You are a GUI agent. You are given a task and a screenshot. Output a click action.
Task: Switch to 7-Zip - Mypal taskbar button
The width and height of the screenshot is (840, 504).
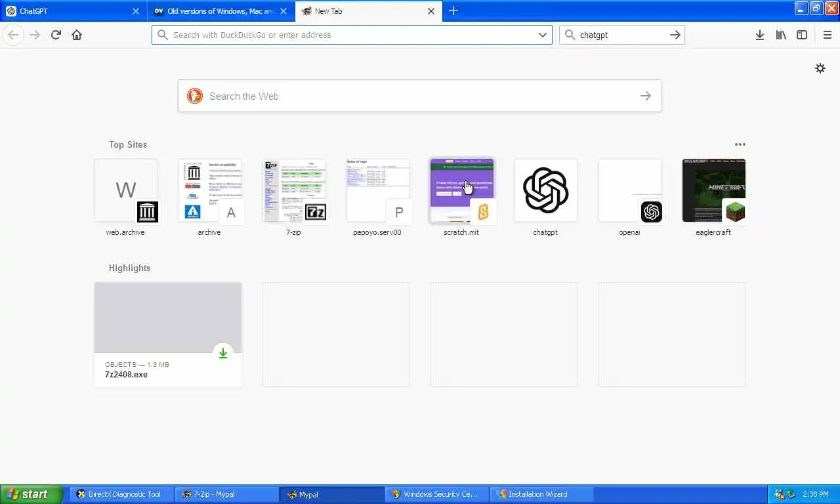click(x=227, y=494)
